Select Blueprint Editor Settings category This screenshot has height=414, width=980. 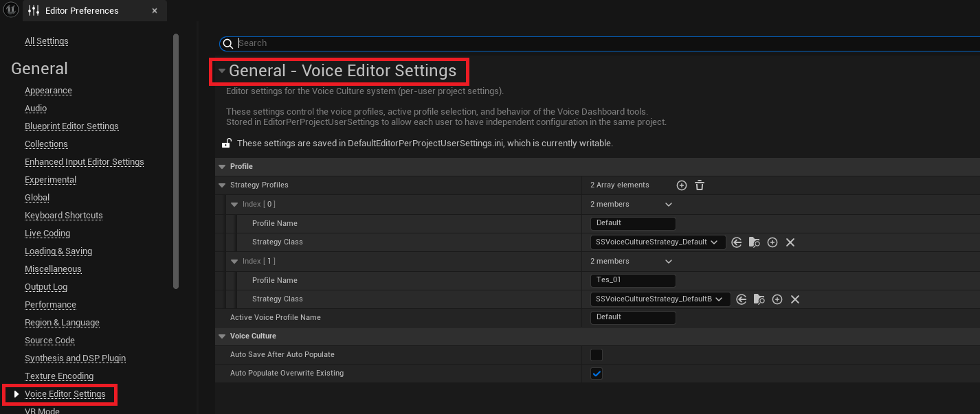coord(71,126)
